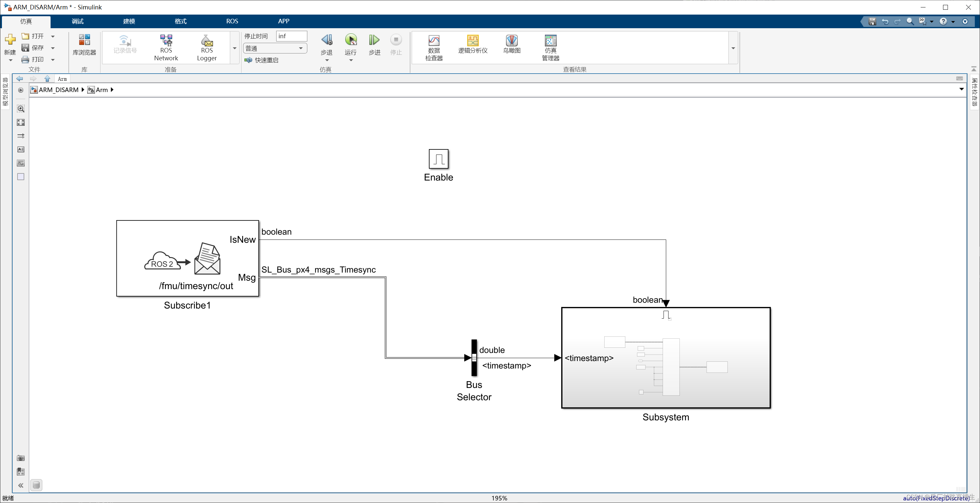The width and height of the screenshot is (980, 503).
Task: Expand the New dropdown arrow
Action: 10,60
